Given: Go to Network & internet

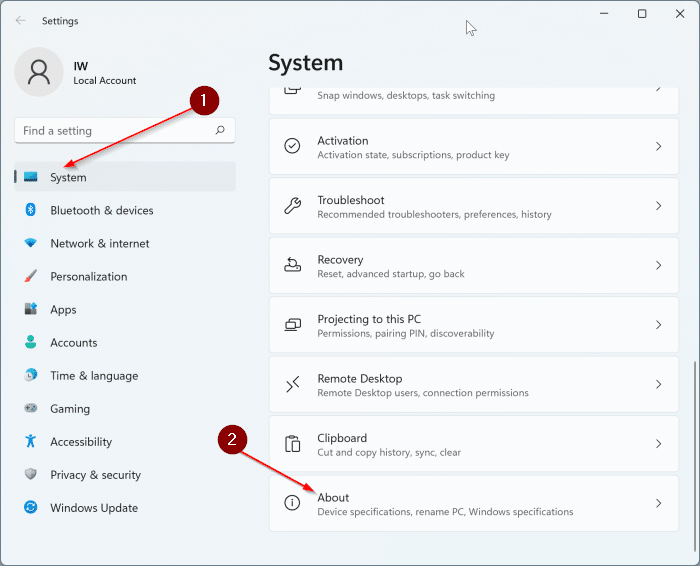Looking at the screenshot, I should (x=125, y=243).
